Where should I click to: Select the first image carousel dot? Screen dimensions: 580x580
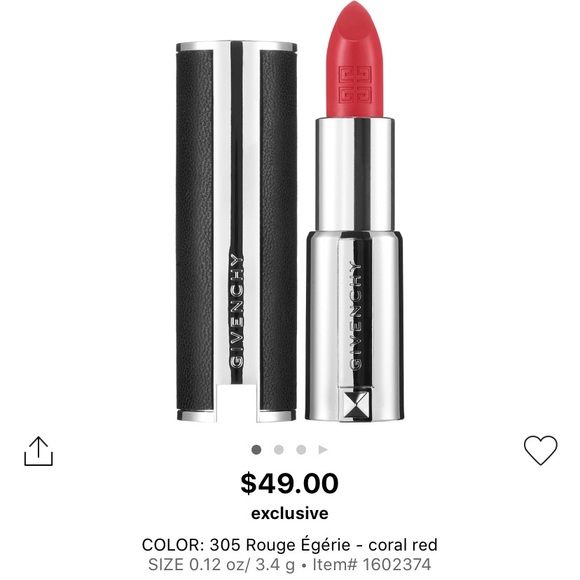(x=256, y=450)
